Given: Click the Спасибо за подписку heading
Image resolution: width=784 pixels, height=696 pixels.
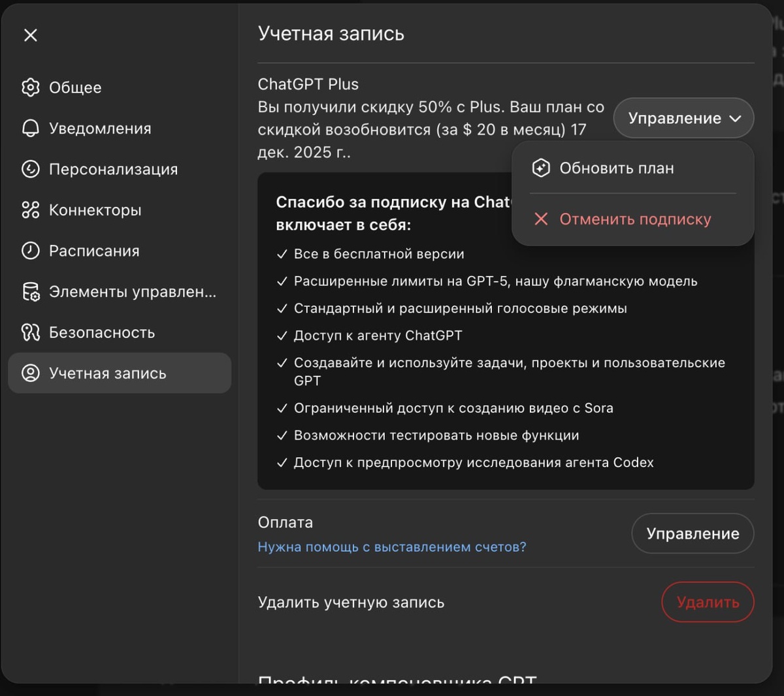Looking at the screenshot, I should click(x=394, y=214).
